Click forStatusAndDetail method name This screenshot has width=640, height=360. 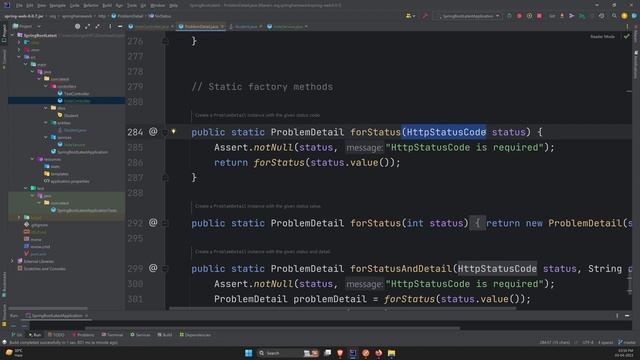coord(401,269)
